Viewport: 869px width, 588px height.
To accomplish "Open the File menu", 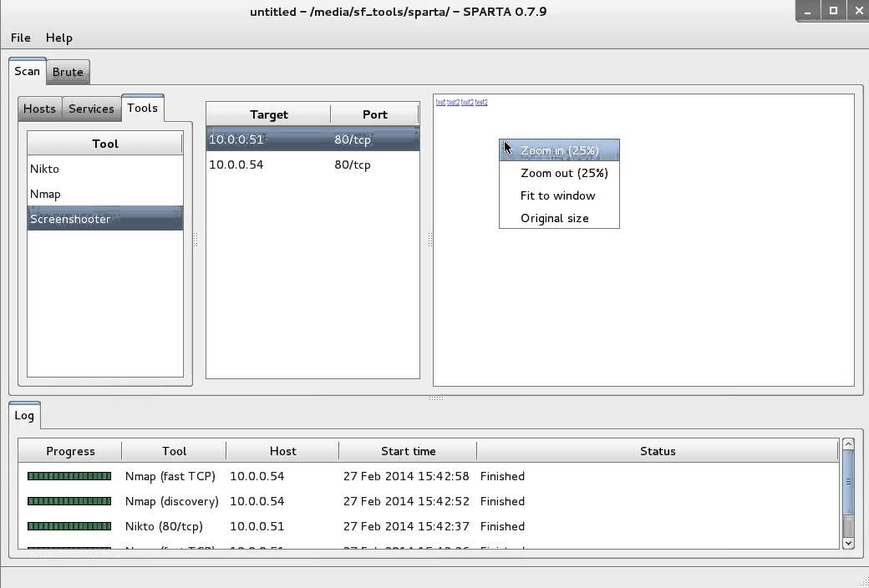I will (x=21, y=38).
